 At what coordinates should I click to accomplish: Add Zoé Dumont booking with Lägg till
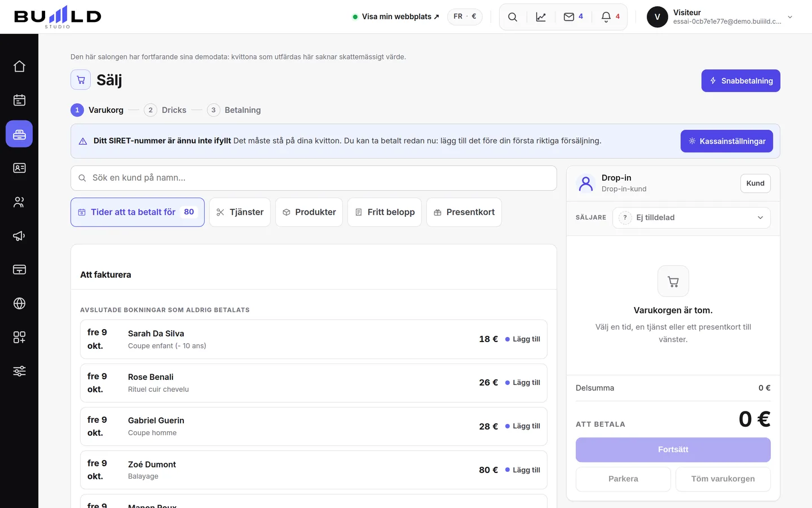click(523, 470)
